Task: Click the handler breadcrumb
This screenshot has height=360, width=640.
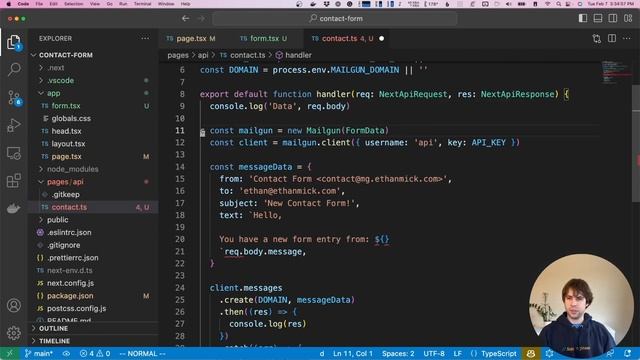Action: [x=293, y=55]
